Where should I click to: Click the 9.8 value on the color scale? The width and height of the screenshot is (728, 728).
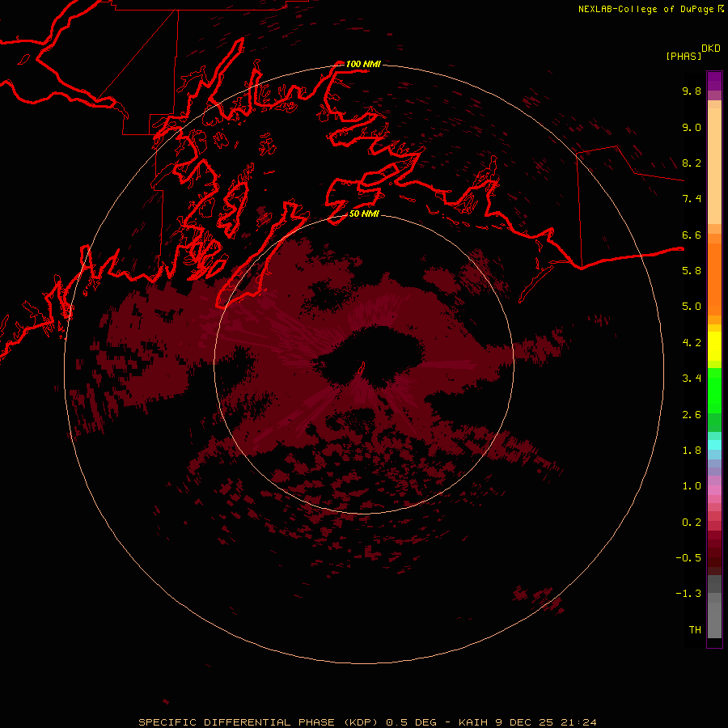coord(692,91)
